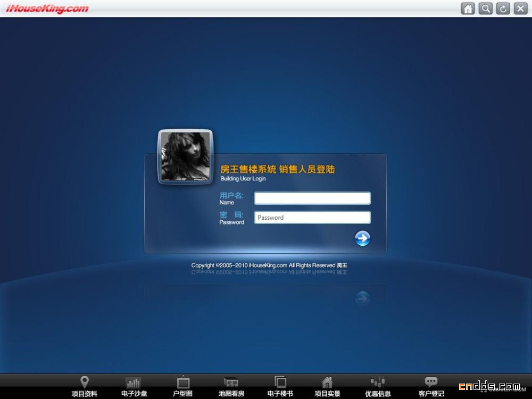This screenshot has width=532, height=399.
Task: Click the copyright iHouseKing.com text
Action: (269, 265)
